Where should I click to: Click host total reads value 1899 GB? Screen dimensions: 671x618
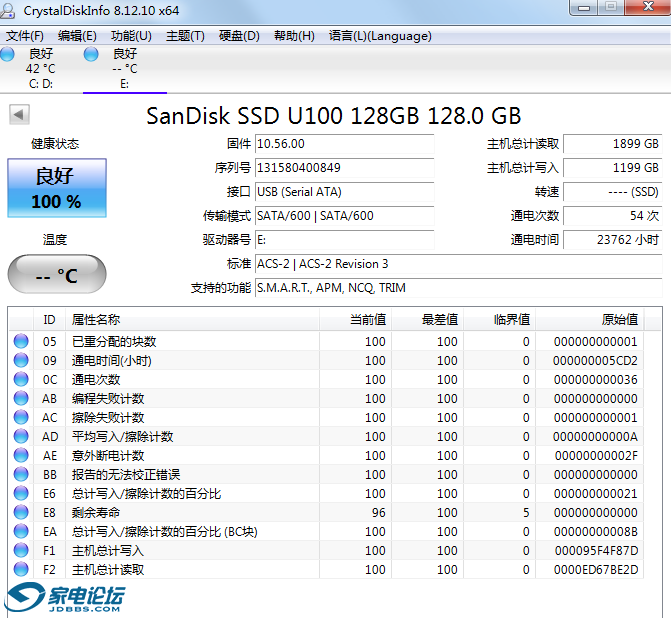coord(613,144)
